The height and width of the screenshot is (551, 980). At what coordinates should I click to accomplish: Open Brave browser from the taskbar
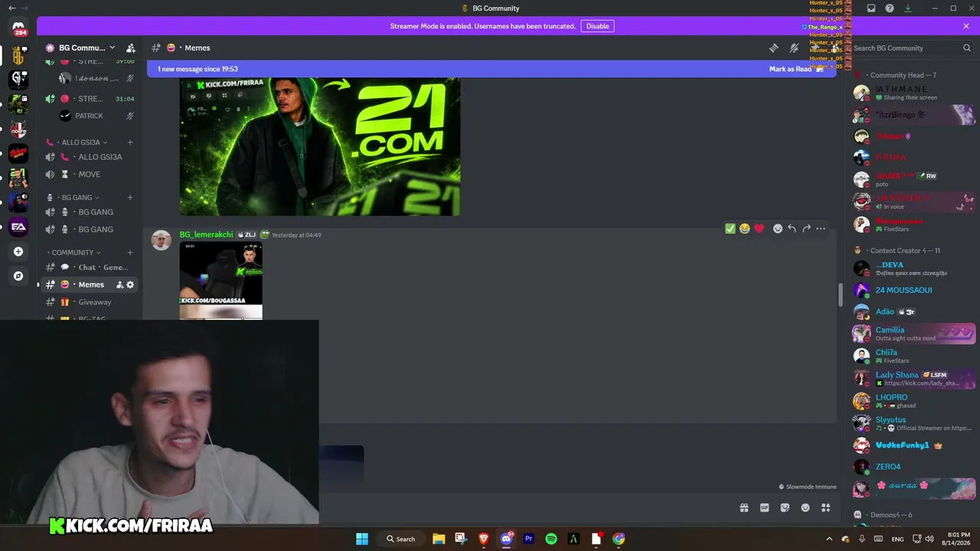point(483,539)
